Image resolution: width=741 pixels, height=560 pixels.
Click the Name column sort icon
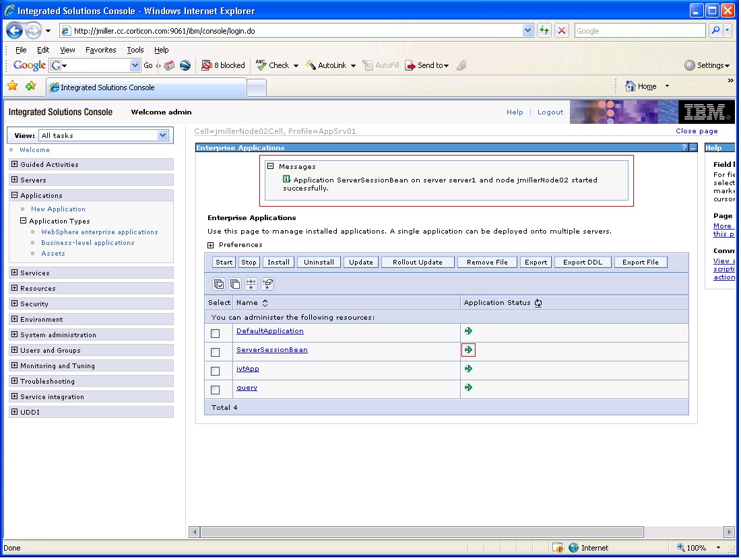[265, 303]
